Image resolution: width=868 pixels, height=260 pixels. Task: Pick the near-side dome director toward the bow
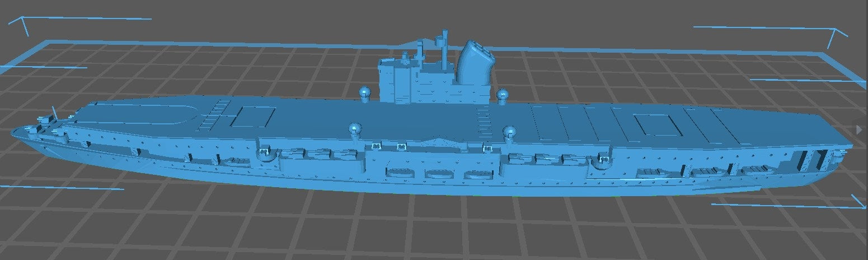[x=355, y=131]
